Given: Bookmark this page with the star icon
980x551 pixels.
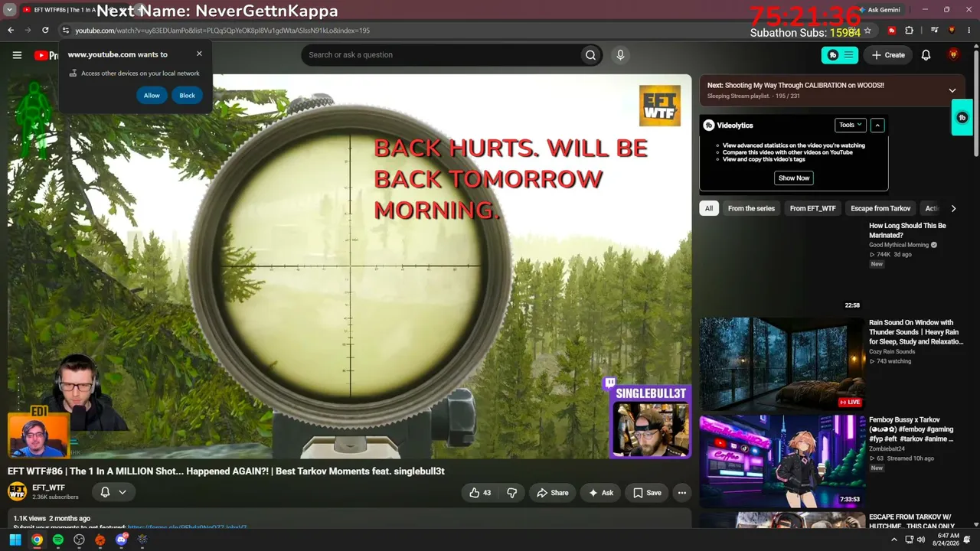Looking at the screenshot, I should click(x=867, y=31).
